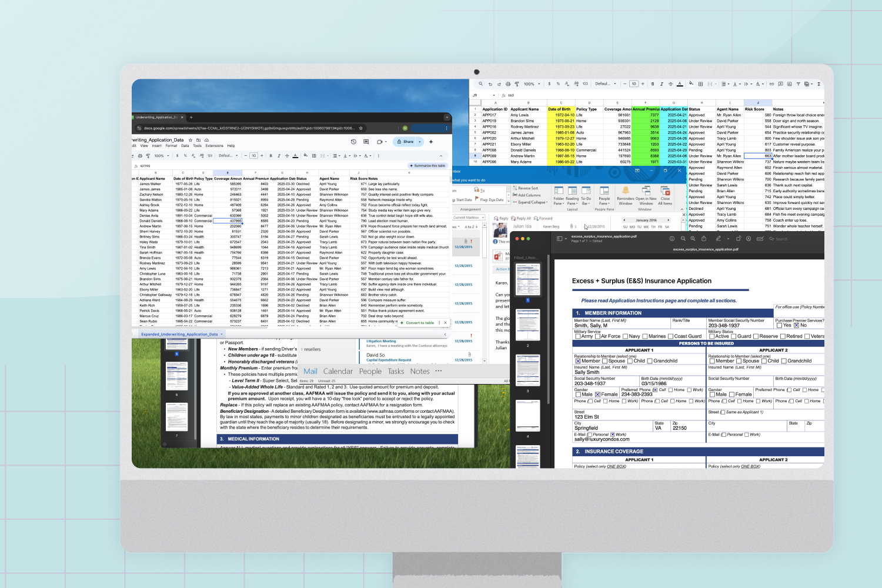Click Undo in the right spreadsheet toolbar

coord(490,84)
